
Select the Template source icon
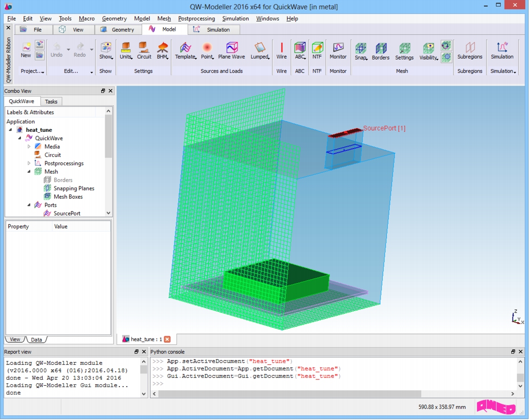[185, 50]
